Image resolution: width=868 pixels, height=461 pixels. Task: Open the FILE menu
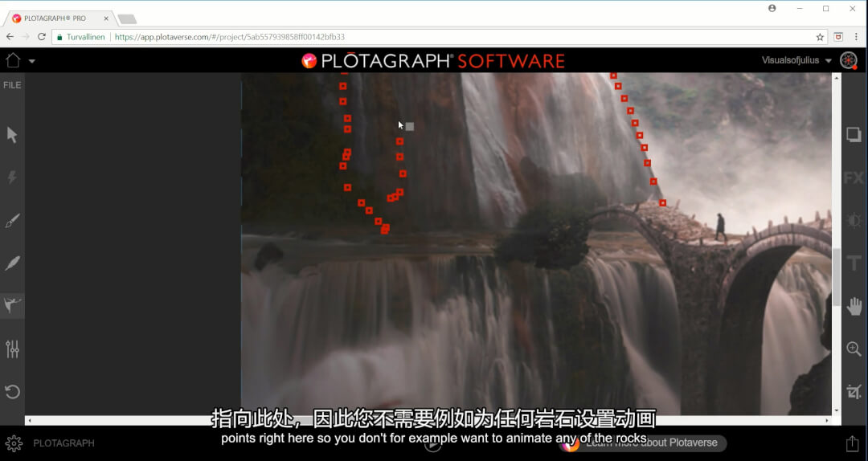point(12,85)
